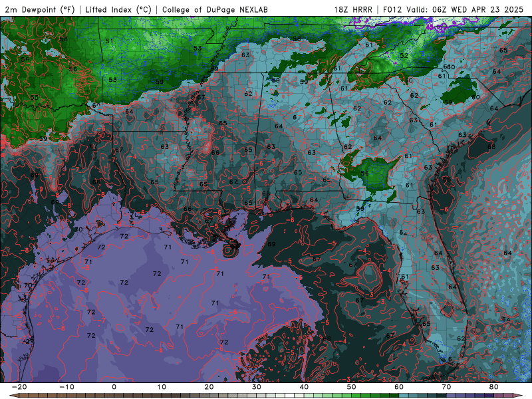This screenshot has height=399, width=532.
Task: Click the 'F012' forecast hour text
Action: coord(392,9)
